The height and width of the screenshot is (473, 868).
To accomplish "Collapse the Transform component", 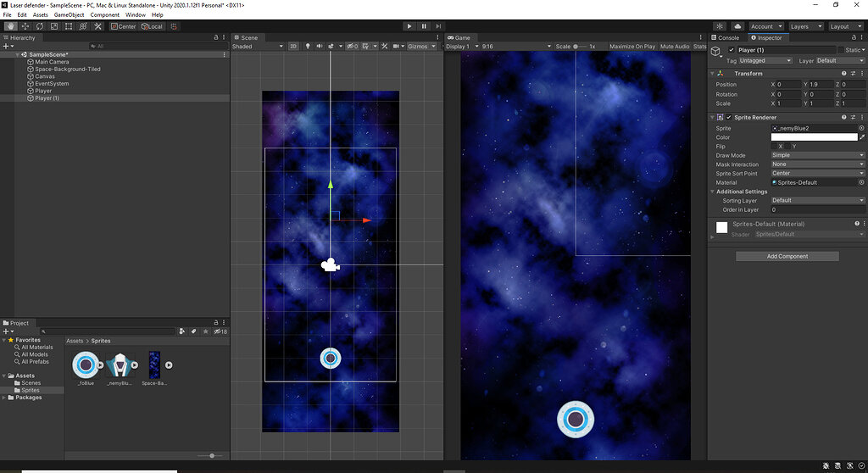I will [711, 74].
